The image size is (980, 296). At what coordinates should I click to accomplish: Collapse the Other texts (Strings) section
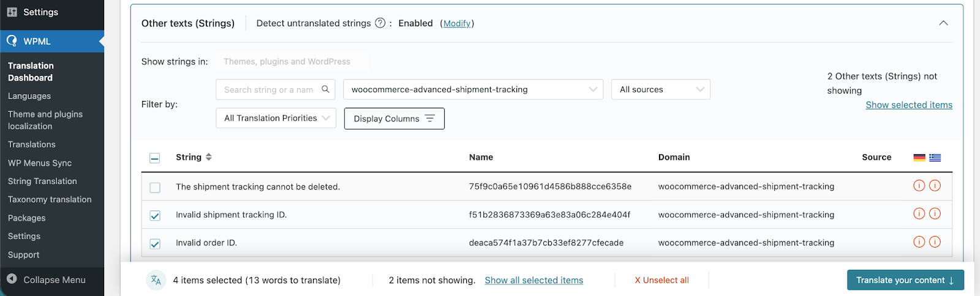pos(943,23)
